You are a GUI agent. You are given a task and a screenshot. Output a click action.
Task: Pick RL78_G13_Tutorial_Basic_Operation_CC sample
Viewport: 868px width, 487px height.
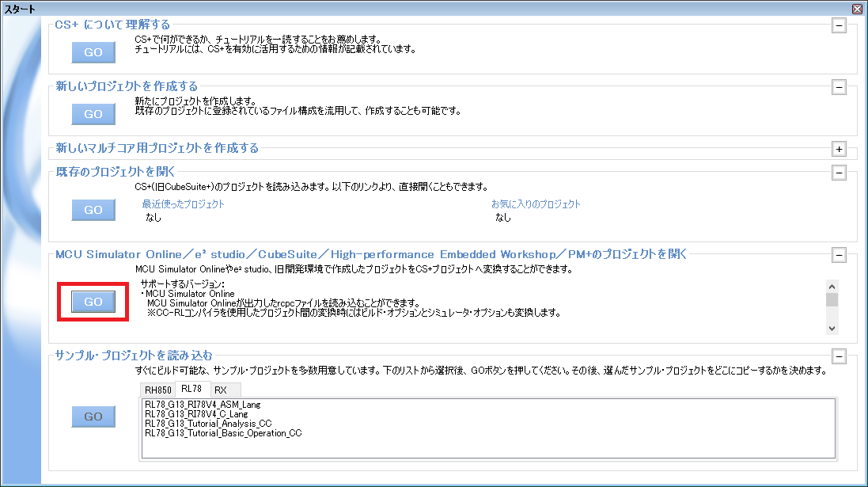click(223, 433)
